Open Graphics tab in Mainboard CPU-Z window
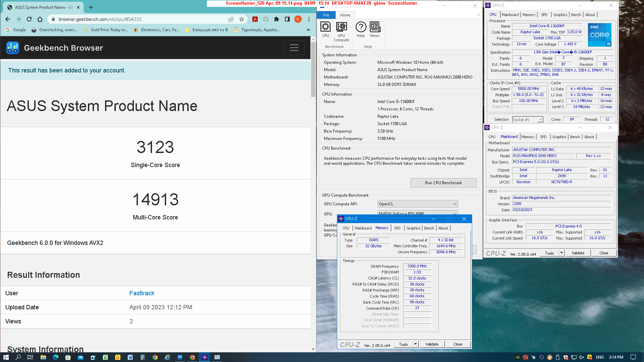The width and height of the screenshot is (644, 362). (x=559, y=137)
